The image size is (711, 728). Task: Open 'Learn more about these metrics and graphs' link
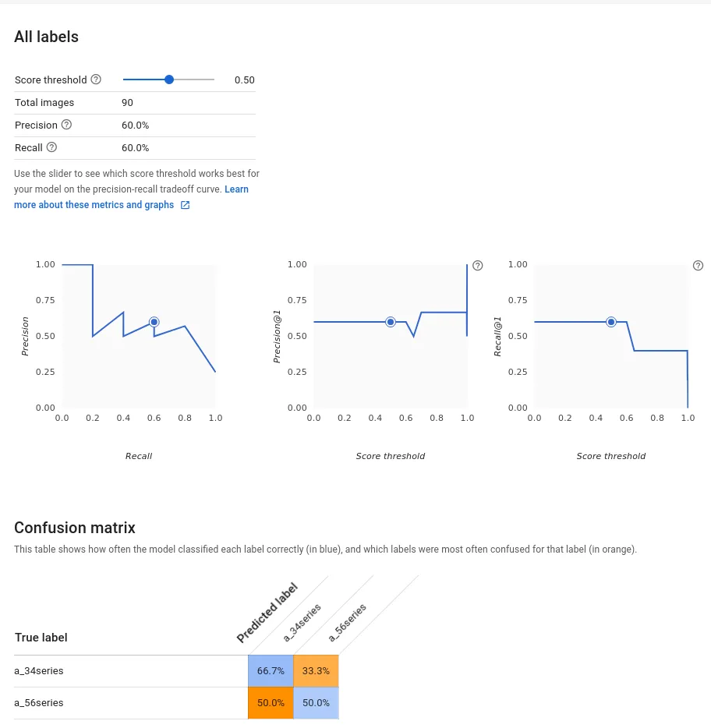click(94, 205)
